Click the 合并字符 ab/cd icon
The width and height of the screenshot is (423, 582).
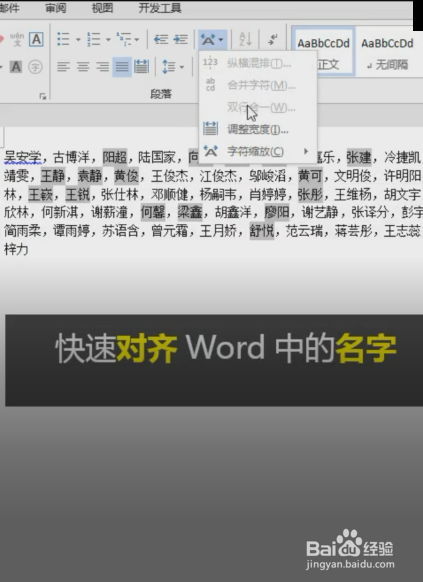[210, 85]
